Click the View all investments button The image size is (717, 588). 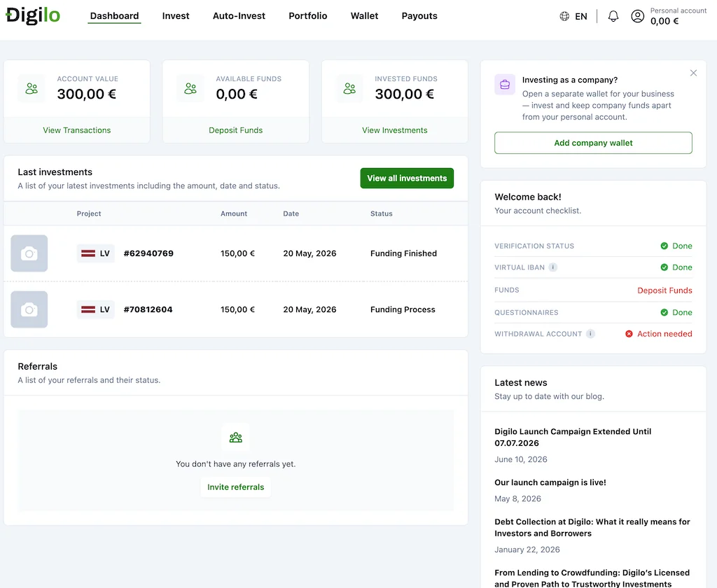click(x=407, y=178)
